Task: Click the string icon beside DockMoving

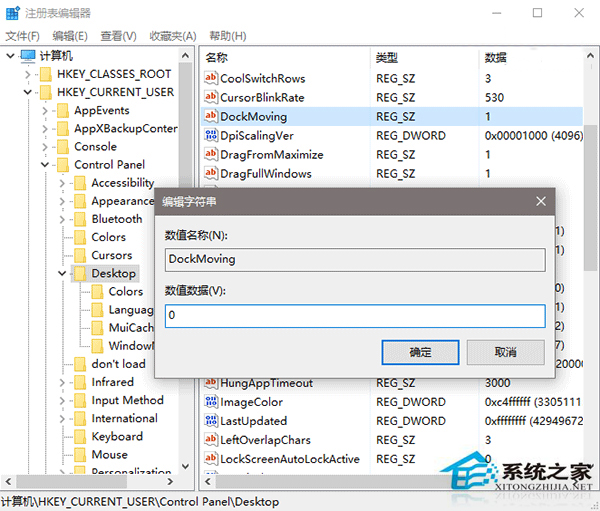Action: point(211,116)
